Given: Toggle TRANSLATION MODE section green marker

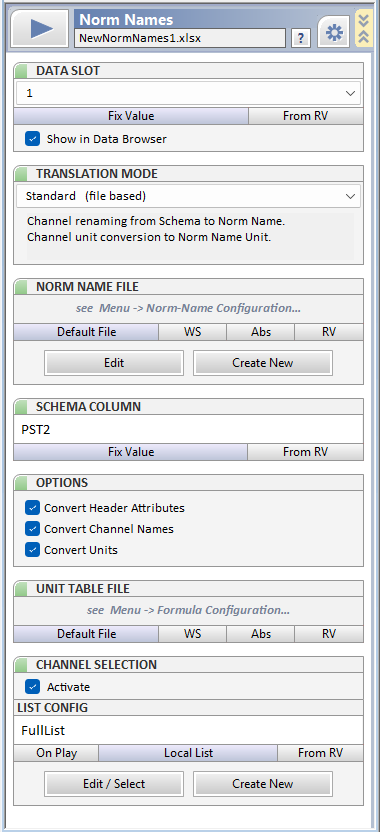Looking at the screenshot, I should [x=20, y=174].
